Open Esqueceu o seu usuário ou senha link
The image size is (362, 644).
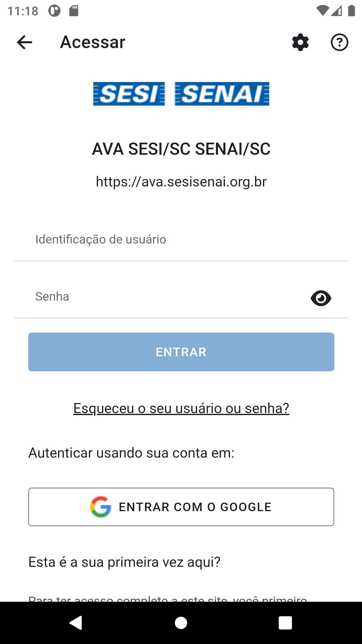181,408
